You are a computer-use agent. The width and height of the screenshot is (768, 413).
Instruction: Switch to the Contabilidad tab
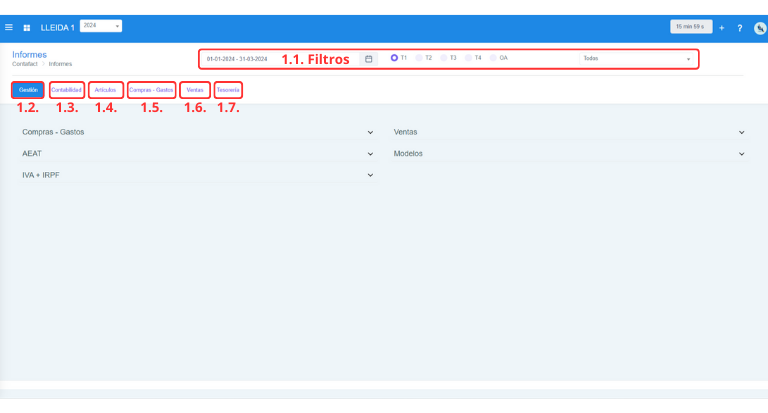click(66, 90)
